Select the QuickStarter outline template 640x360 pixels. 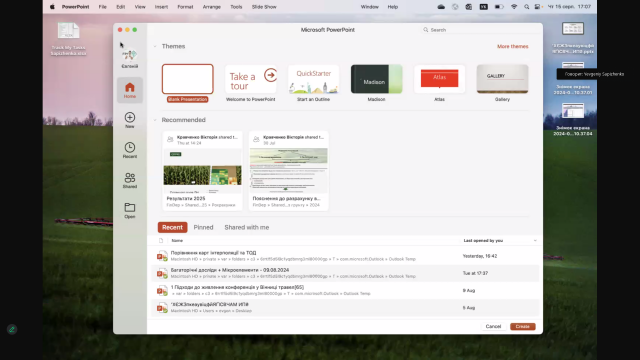pyautogui.click(x=313, y=79)
